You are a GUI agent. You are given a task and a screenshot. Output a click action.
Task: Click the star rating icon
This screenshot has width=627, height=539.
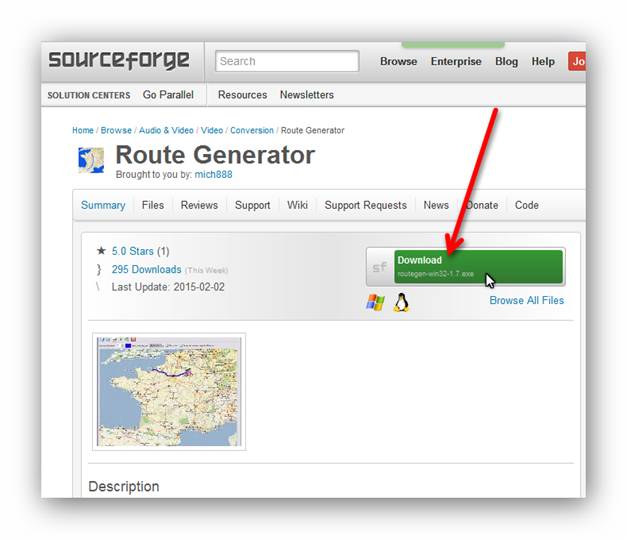pyautogui.click(x=101, y=251)
